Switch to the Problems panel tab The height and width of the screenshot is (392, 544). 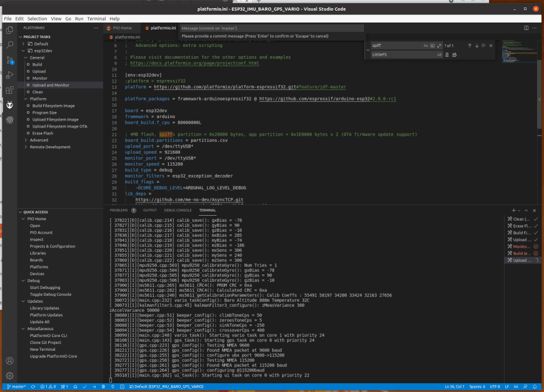pos(119,210)
